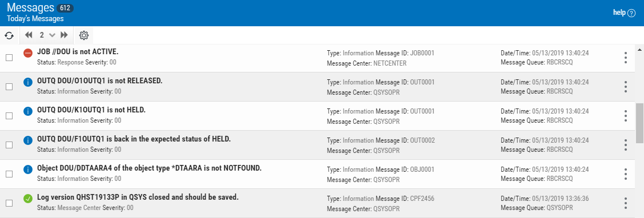The width and height of the screenshot is (644, 218).
Task: Open the three-dot menu for Log version QHST19133P message
Action: pyautogui.click(x=626, y=203)
